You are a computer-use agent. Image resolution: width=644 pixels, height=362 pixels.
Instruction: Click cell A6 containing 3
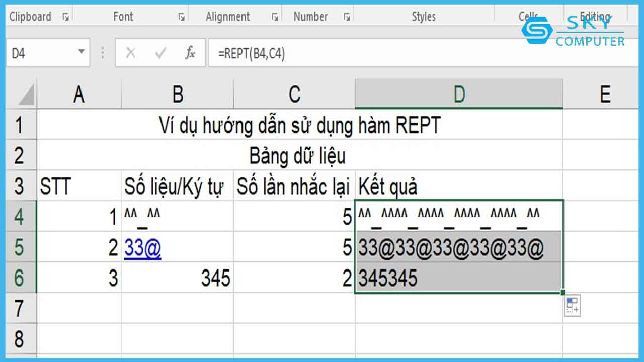pyautogui.click(x=79, y=278)
